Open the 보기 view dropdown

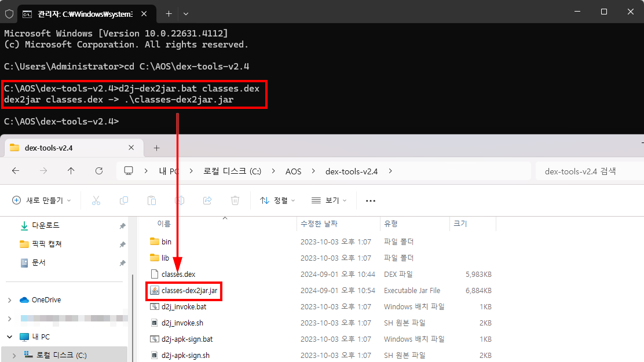tap(329, 200)
